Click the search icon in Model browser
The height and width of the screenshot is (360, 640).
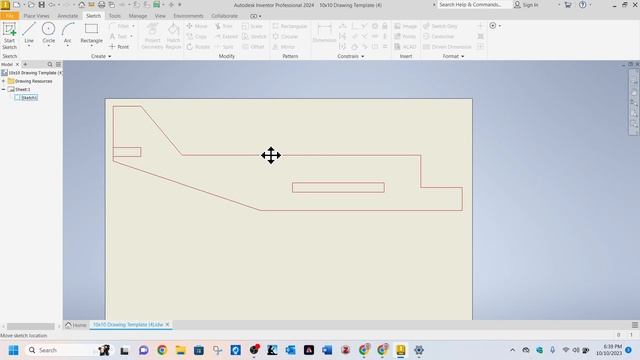[50, 64]
